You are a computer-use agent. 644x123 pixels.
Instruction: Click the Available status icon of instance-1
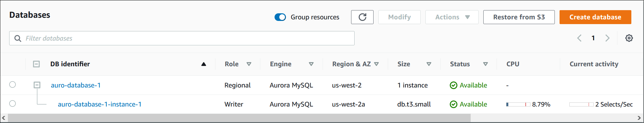pos(453,104)
